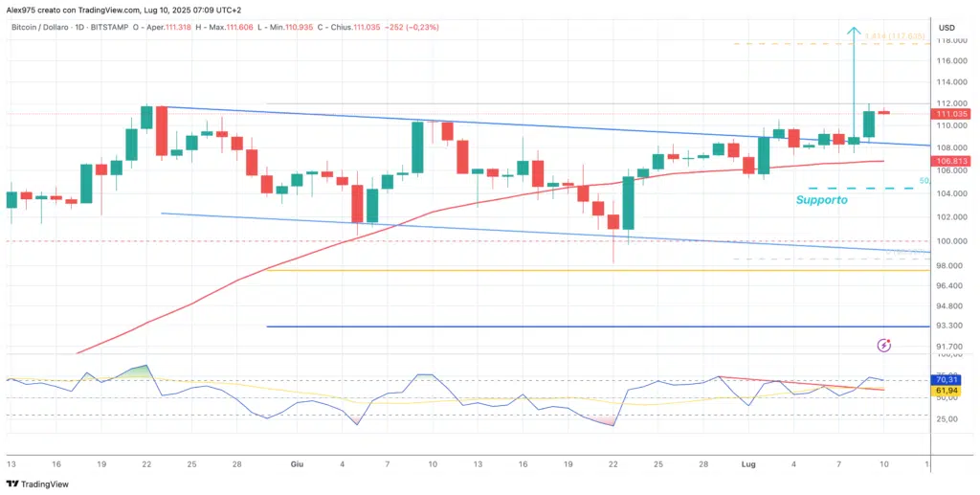Screen dimensions: 980x495
Task: Click the Giu month label on time axis
Action: click(298, 463)
